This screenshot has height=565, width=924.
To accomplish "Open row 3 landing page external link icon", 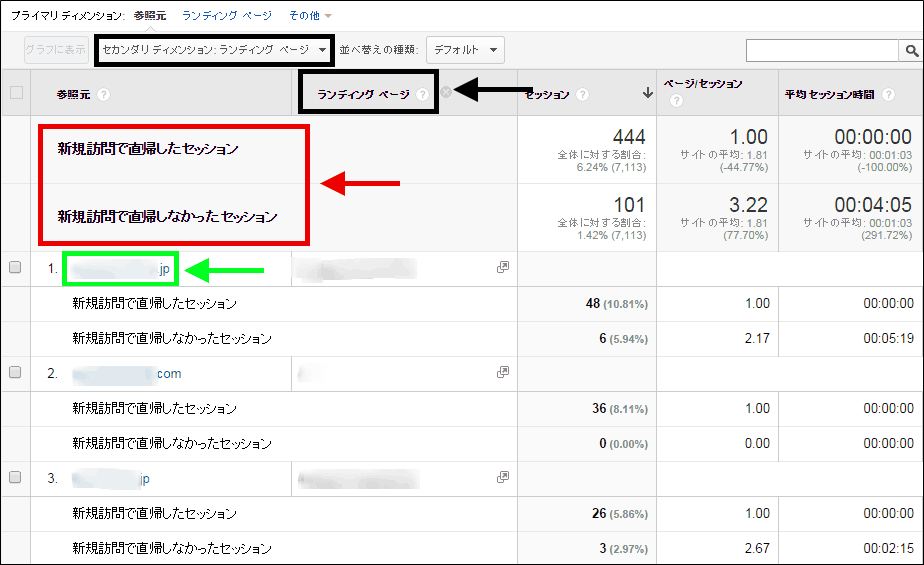I will coord(503,478).
